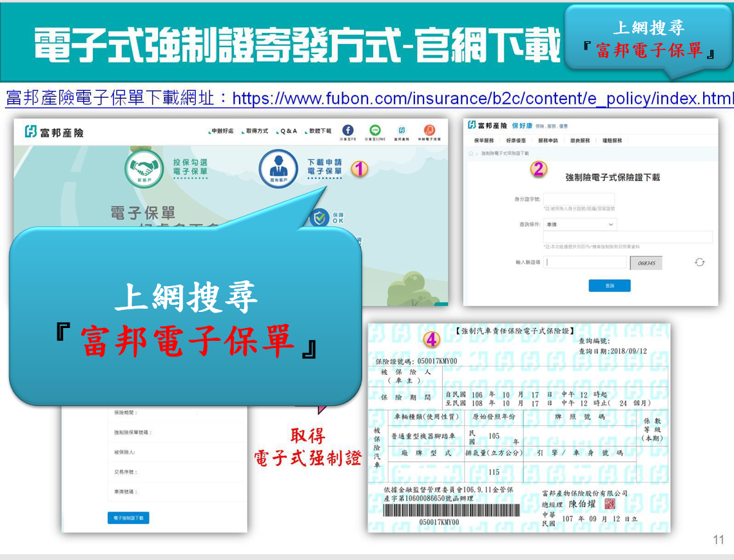Screen dimensions: 734x560
Task: Click the Facebook share icon (分享至FB)
Action: (x=348, y=131)
